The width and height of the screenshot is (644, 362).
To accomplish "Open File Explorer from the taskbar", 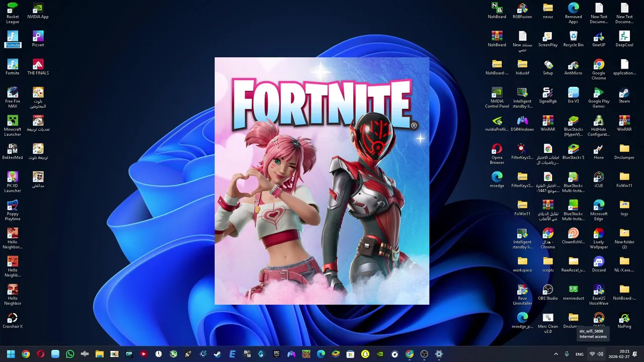I will [100, 354].
